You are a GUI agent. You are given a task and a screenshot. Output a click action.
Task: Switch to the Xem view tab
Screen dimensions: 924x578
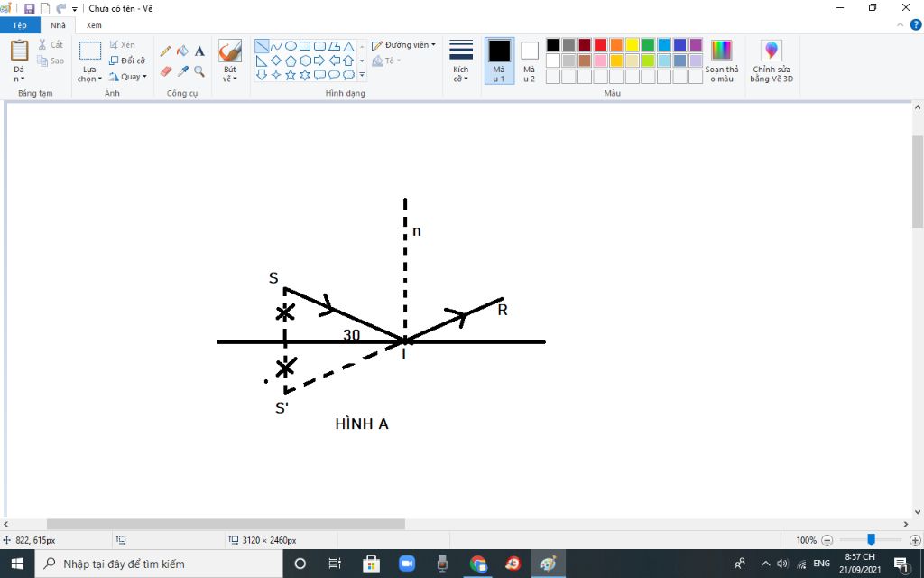(x=94, y=25)
